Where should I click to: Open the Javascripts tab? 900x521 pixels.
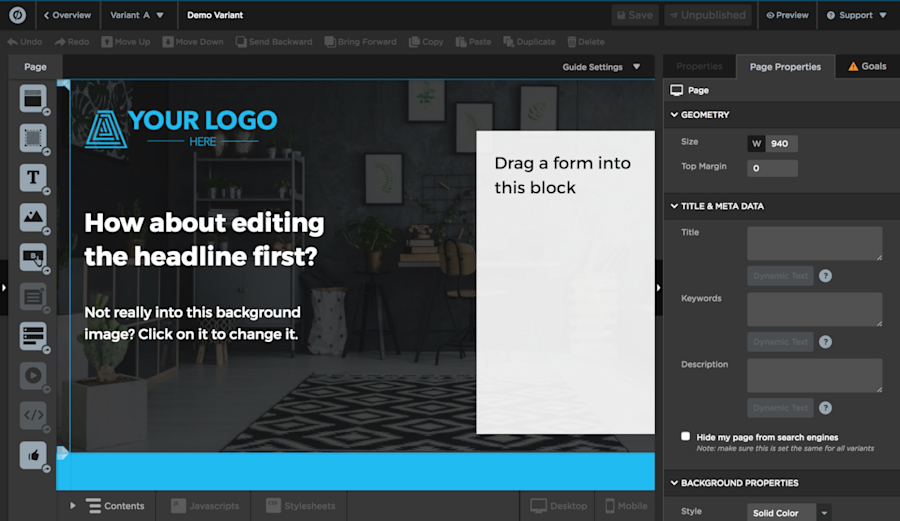(x=205, y=506)
